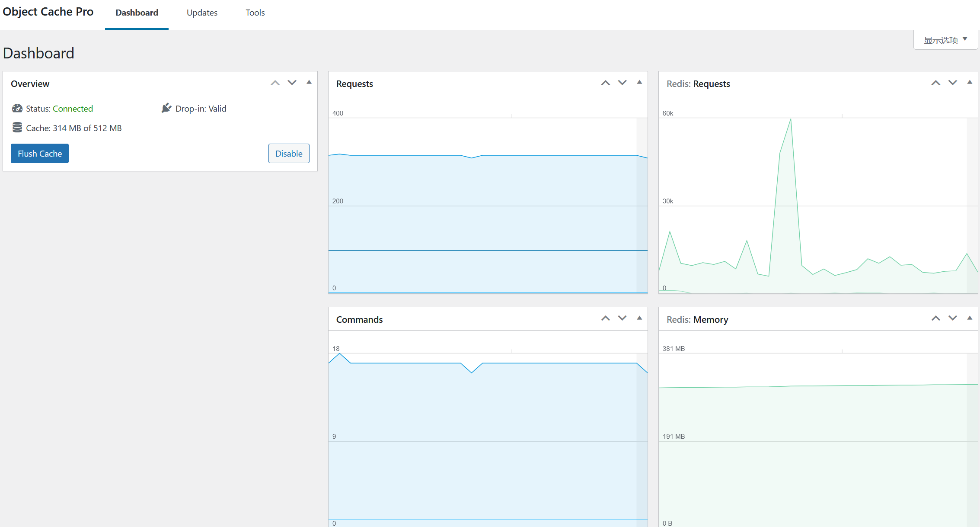Click the Flush Cache button

point(40,154)
